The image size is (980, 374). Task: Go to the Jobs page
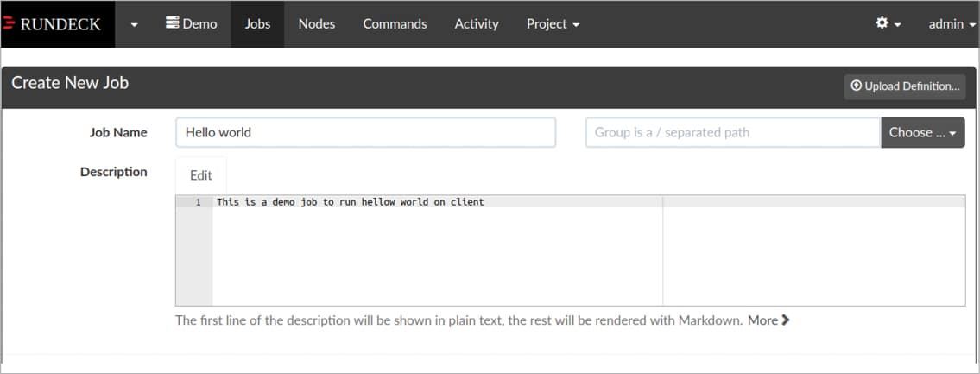click(x=257, y=24)
